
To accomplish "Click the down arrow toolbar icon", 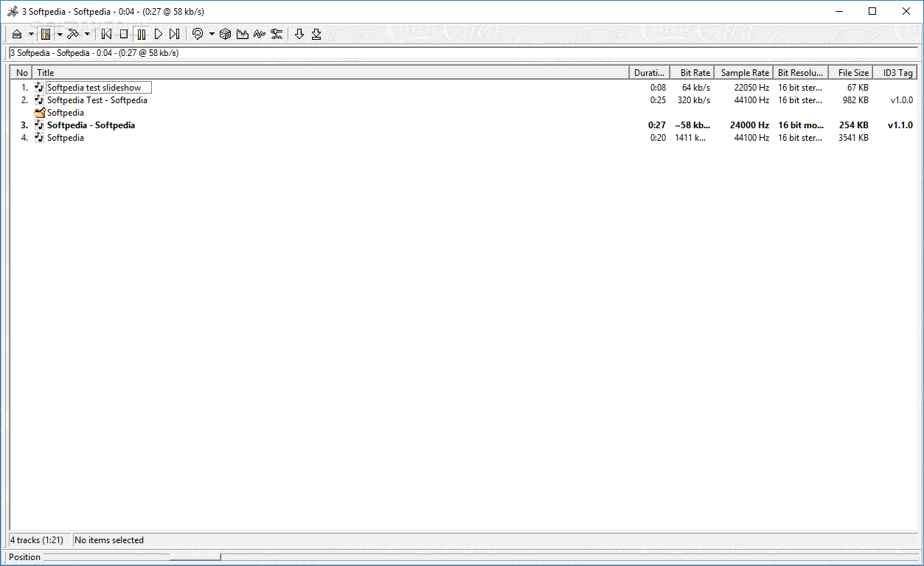I will pos(299,34).
